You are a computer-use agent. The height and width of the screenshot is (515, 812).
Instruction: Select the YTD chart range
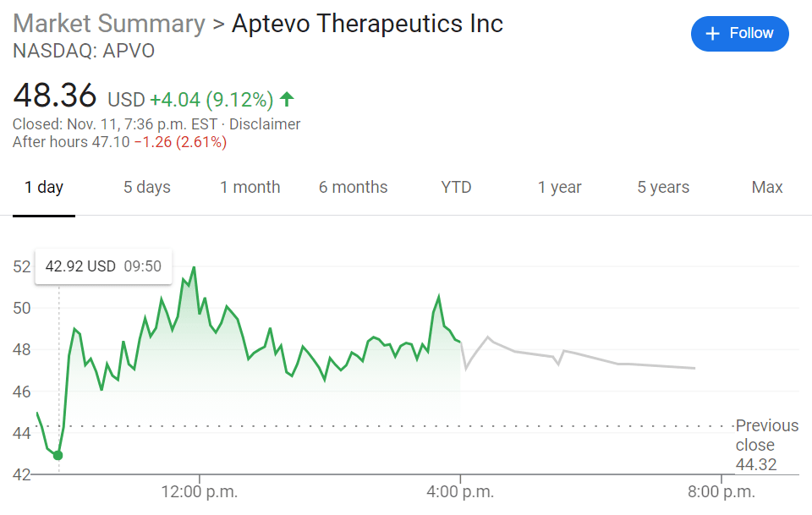point(456,187)
